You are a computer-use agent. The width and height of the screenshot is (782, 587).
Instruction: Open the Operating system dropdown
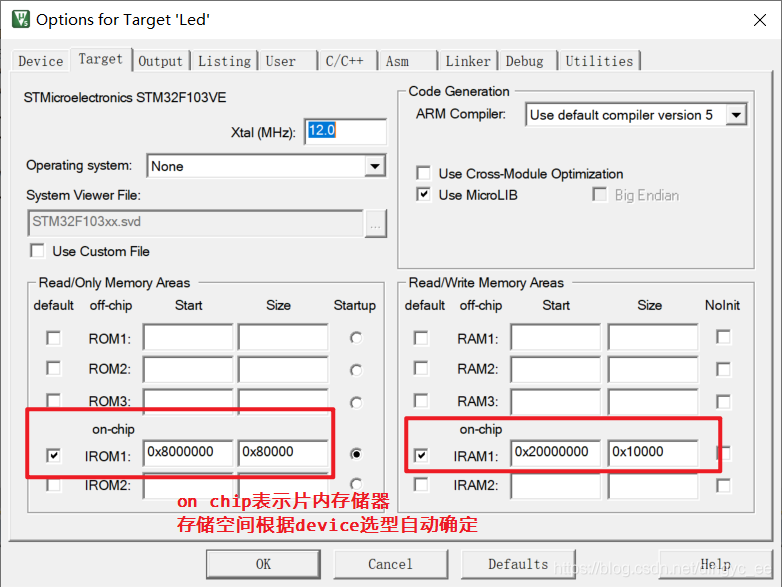(266, 166)
